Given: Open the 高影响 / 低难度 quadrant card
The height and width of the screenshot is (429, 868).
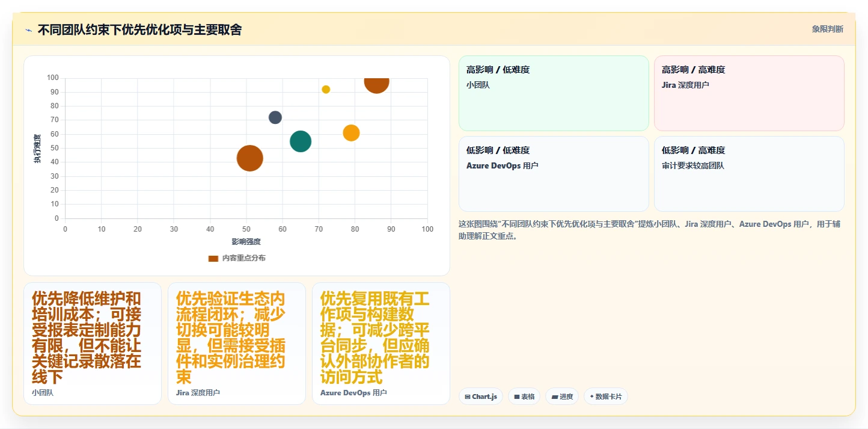Looking at the screenshot, I should [554, 93].
